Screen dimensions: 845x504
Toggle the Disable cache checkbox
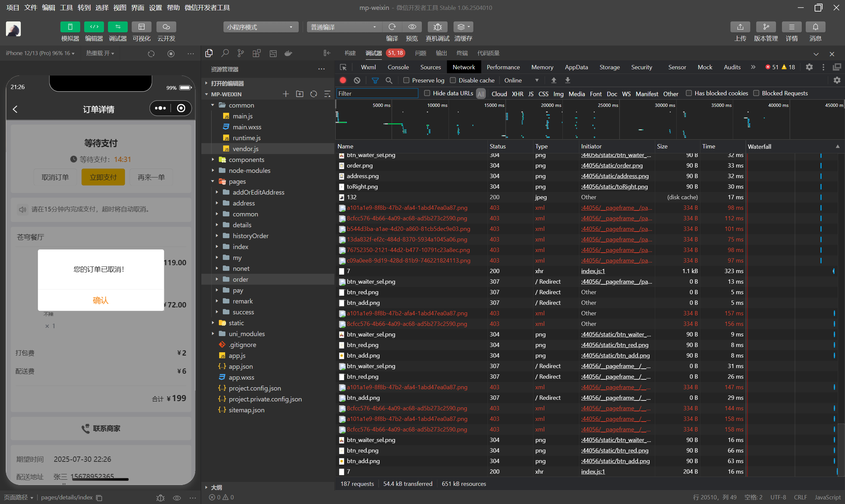pos(453,80)
